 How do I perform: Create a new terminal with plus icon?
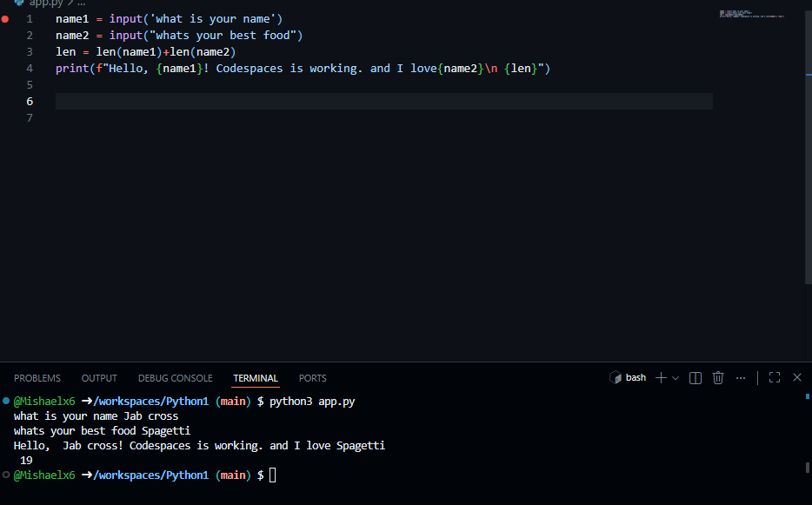[661, 377]
